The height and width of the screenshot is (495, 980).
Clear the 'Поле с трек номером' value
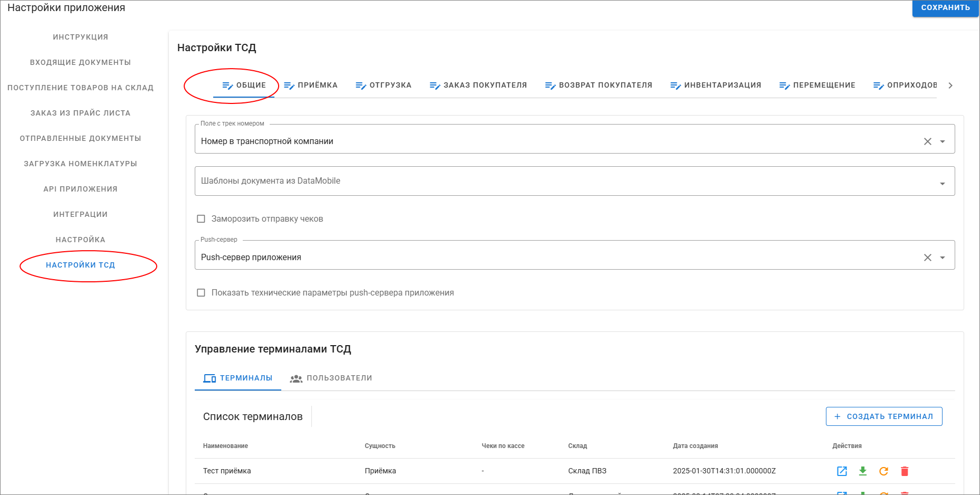(927, 141)
